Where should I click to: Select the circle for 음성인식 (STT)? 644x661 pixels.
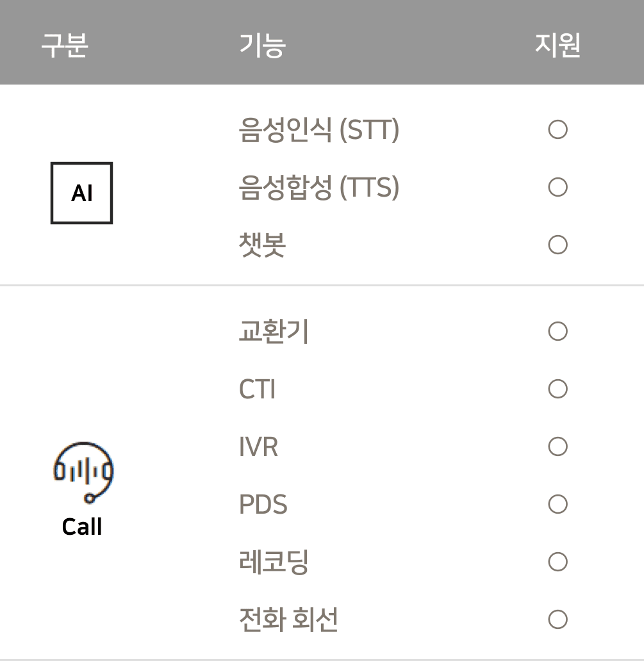[x=557, y=129]
